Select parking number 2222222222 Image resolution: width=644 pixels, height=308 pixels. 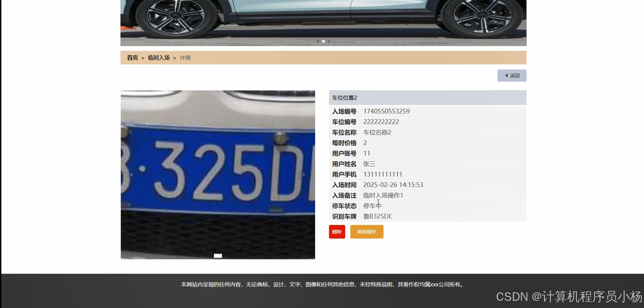[x=381, y=122]
